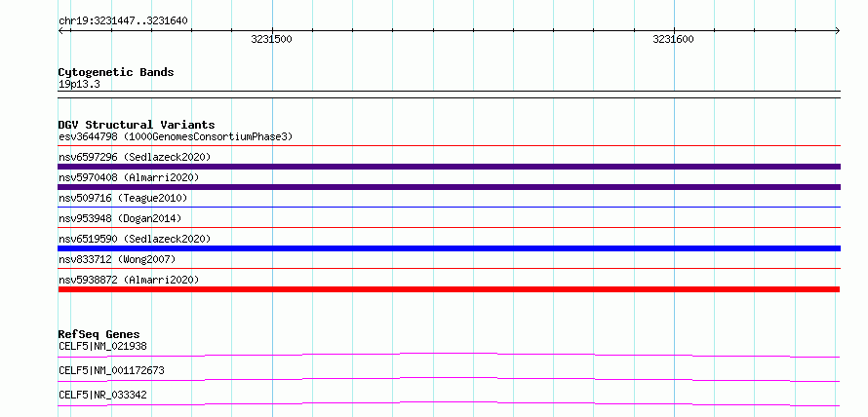Select the Cytogenetic Bands track title
868x417 pixels.
116,72
